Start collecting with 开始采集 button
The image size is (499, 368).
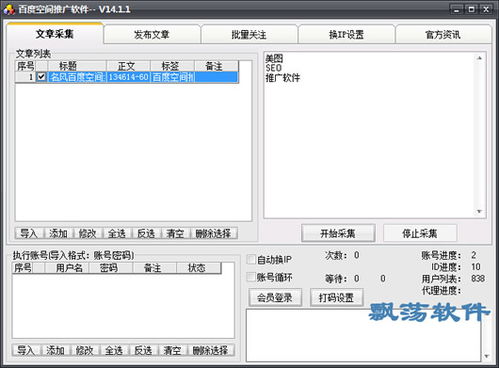point(338,233)
